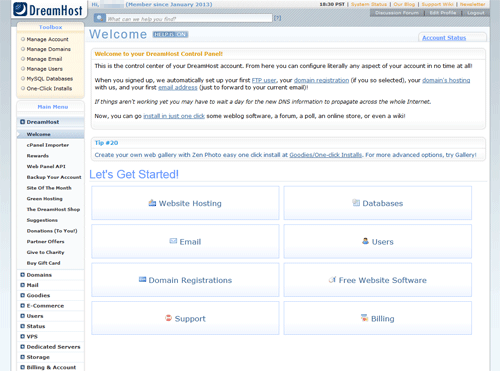Click the Account Status link
The image size is (500, 371).
(x=444, y=38)
